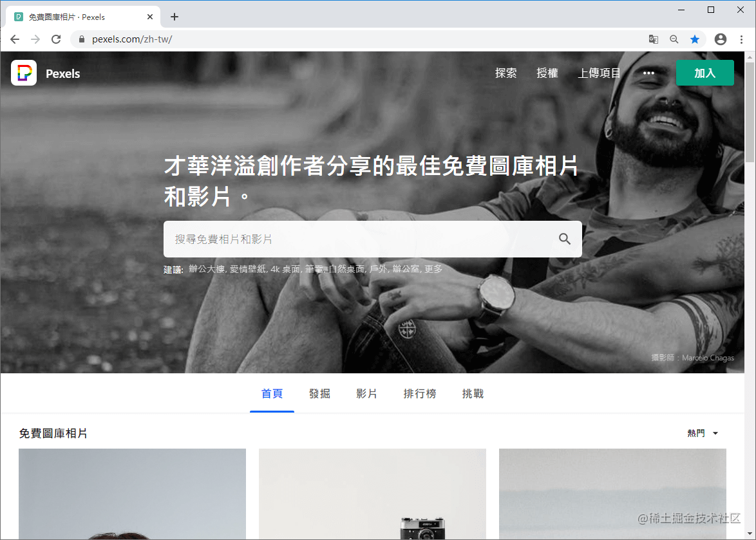Open the Chrome profile avatar icon

pos(721,39)
